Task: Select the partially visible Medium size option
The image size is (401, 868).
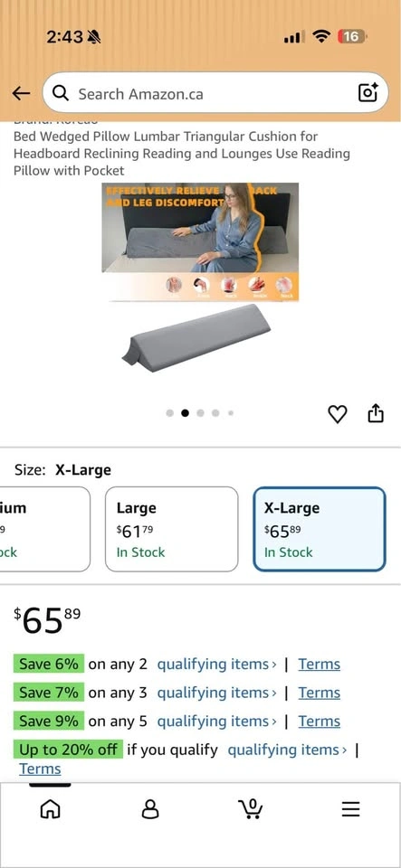Action: (45, 529)
